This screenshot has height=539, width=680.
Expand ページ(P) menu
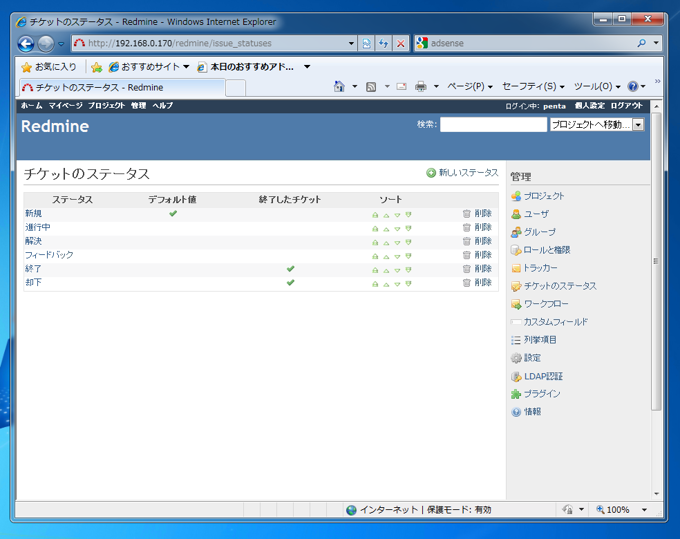(x=470, y=86)
